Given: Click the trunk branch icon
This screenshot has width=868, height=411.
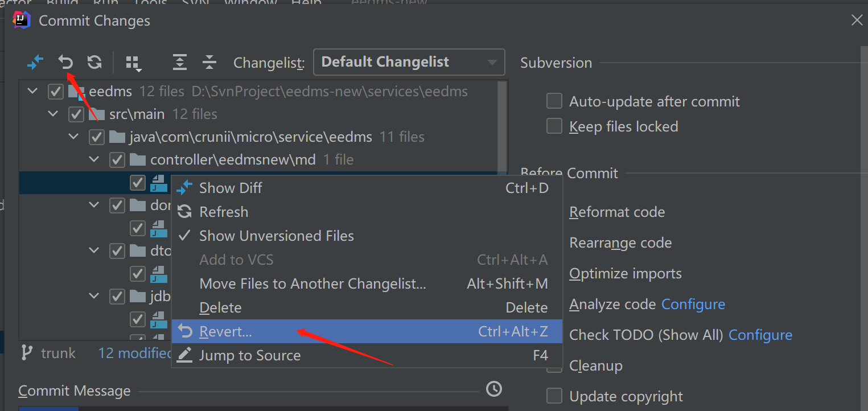Looking at the screenshot, I should (26, 352).
